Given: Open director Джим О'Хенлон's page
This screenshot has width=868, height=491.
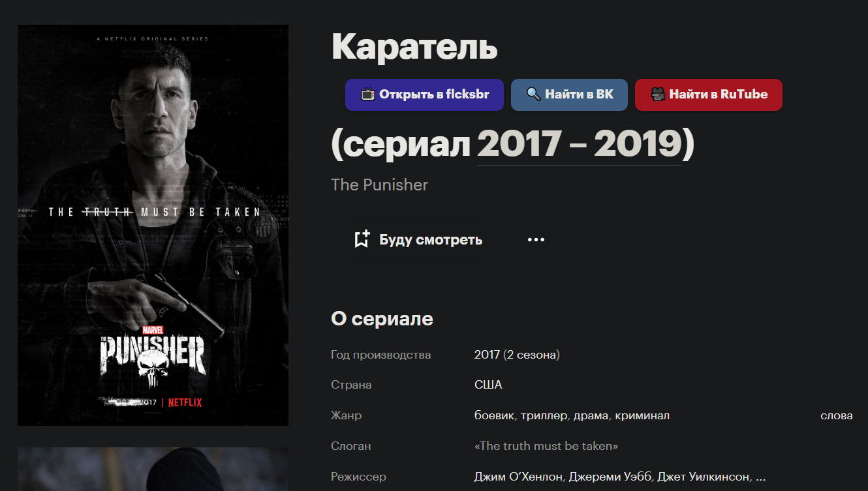Looking at the screenshot, I should [518, 477].
